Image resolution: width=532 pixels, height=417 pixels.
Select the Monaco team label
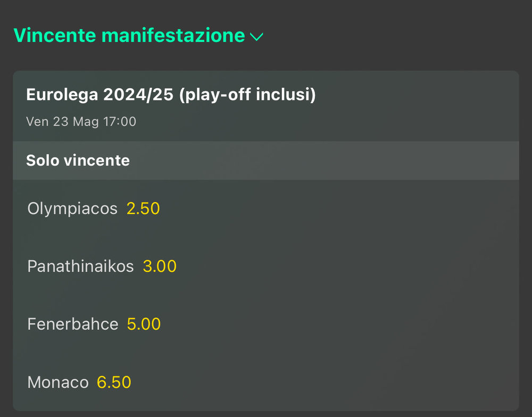point(57,382)
